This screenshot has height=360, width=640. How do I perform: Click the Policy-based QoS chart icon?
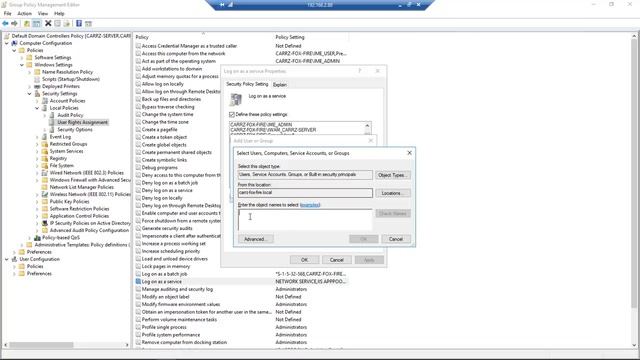[37, 238]
